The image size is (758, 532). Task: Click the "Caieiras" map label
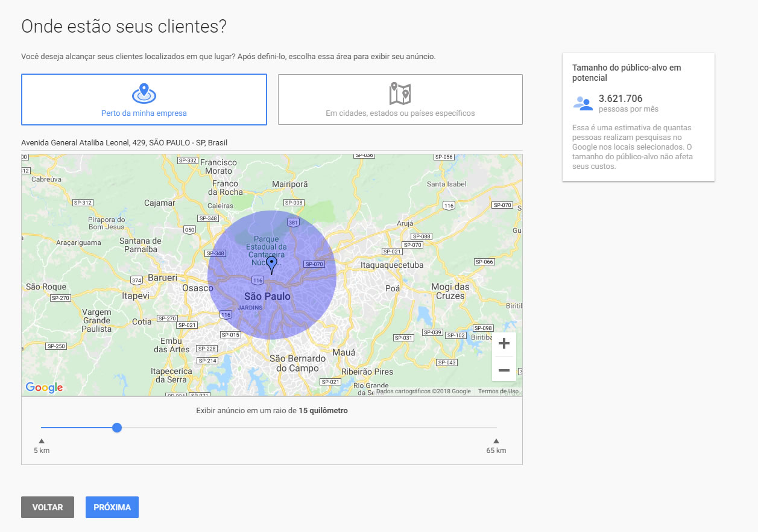(x=220, y=206)
